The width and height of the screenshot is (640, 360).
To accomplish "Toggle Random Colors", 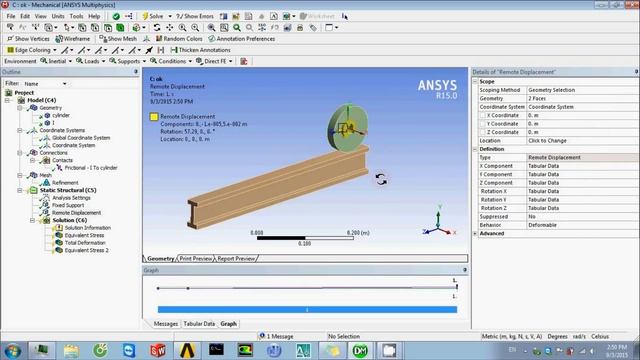I will [179, 39].
